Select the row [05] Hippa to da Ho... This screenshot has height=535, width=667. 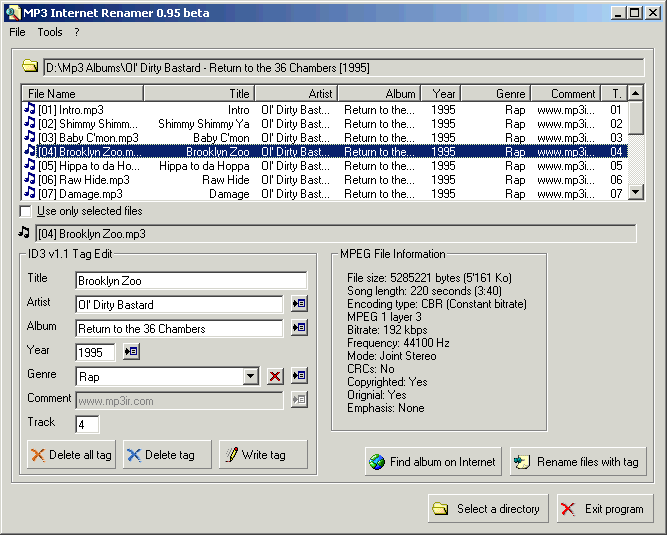(x=325, y=166)
